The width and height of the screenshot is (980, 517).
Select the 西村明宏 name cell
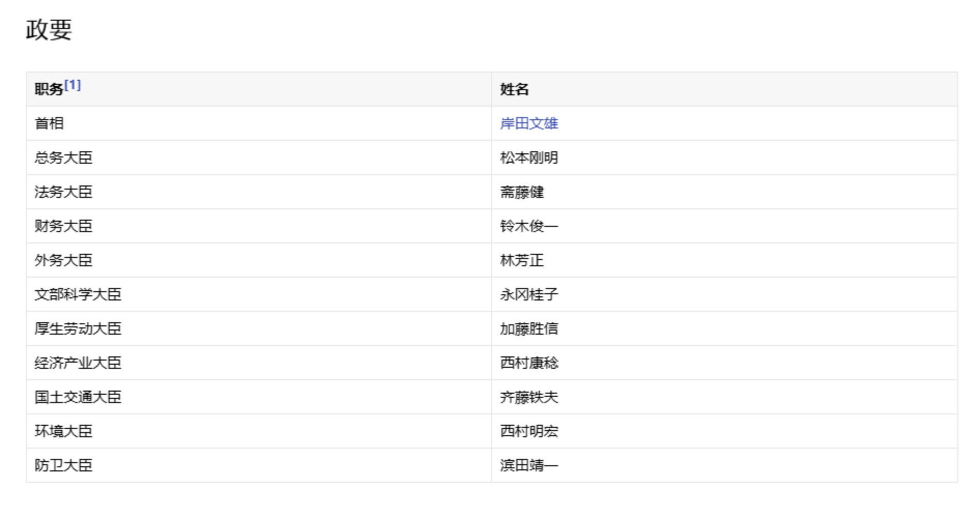(725, 431)
